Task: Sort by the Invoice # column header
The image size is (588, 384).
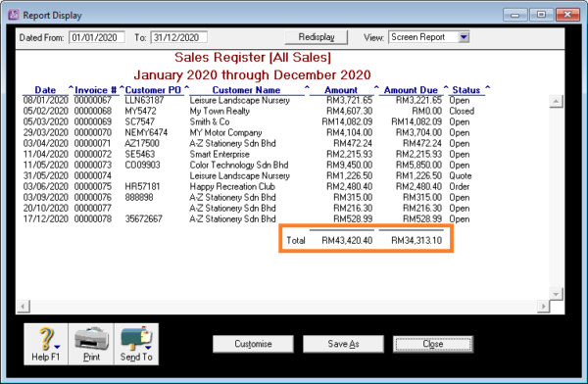Action: tap(96, 90)
